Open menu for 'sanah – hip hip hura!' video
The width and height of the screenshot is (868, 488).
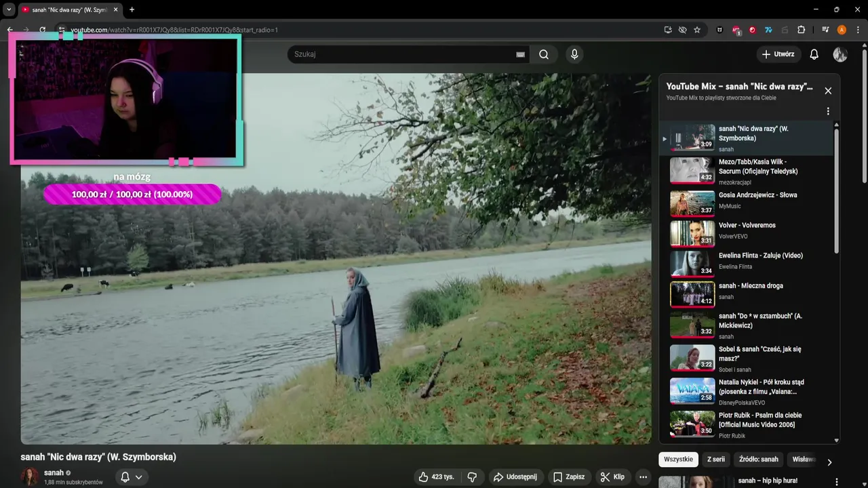tap(836, 482)
